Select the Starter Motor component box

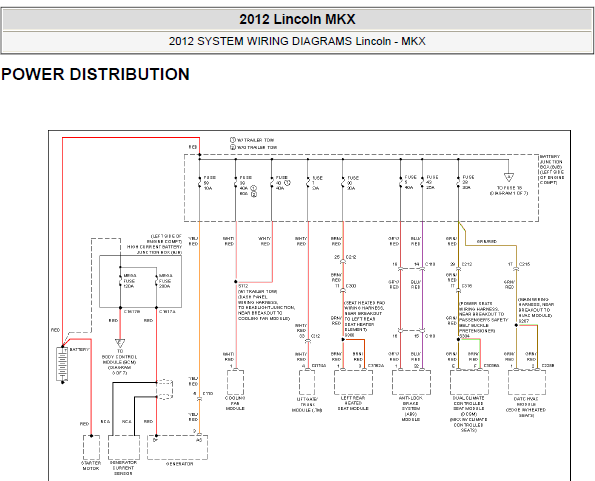[x=91, y=447]
